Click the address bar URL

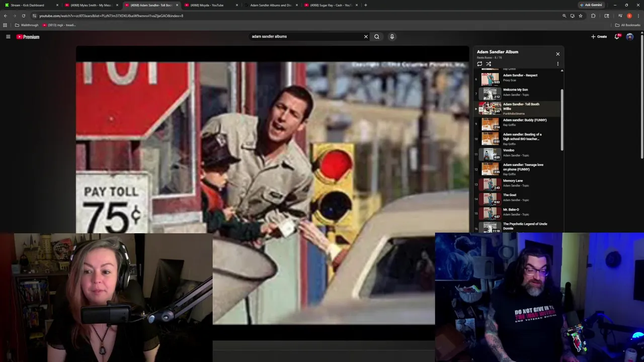(x=111, y=16)
